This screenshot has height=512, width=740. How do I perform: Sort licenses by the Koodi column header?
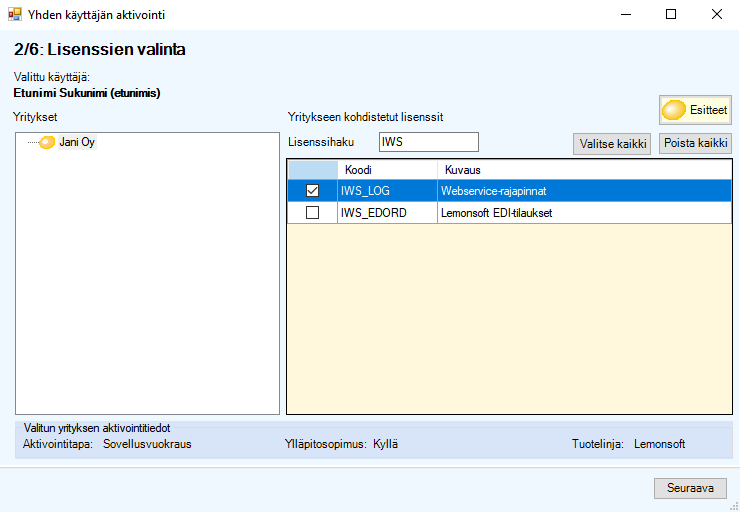tap(387, 170)
